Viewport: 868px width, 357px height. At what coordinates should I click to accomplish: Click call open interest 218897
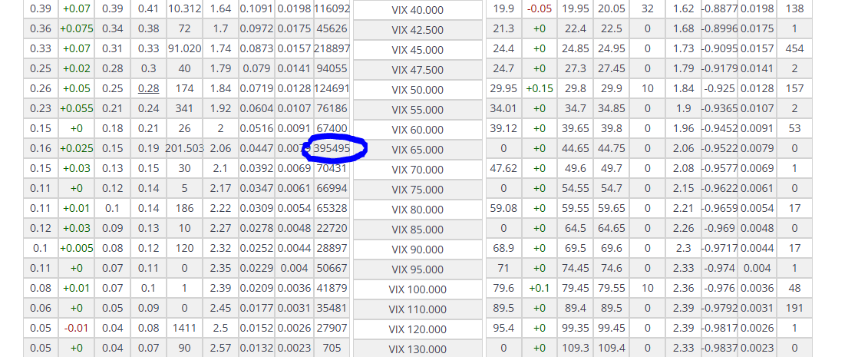tap(332, 48)
